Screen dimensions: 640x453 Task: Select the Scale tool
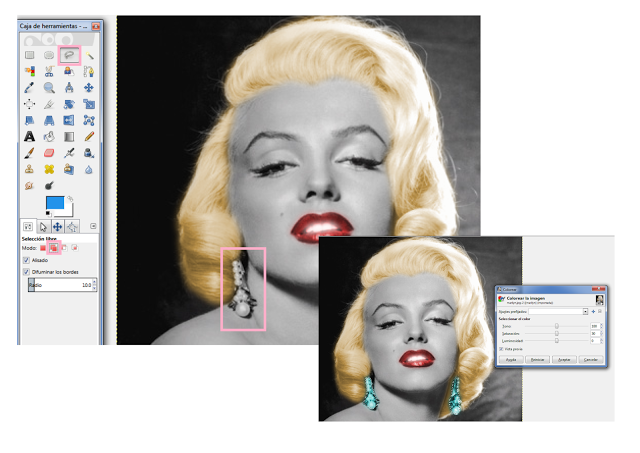coord(89,104)
